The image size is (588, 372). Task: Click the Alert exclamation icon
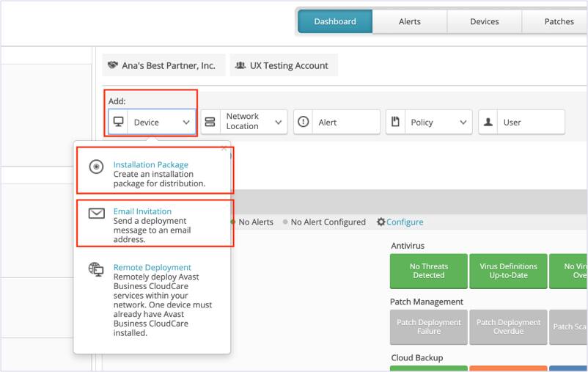(304, 123)
